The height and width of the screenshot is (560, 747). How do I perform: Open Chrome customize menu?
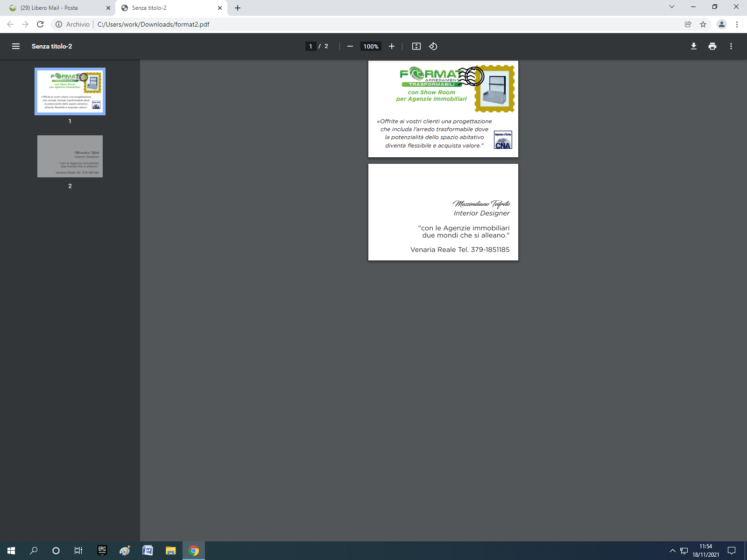pyautogui.click(x=737, y=24)
